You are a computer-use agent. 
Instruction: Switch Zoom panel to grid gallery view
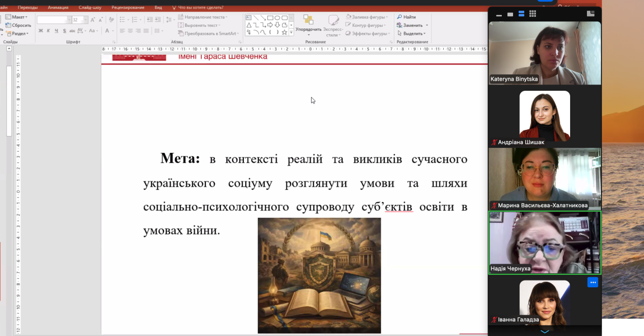[532, 13]
